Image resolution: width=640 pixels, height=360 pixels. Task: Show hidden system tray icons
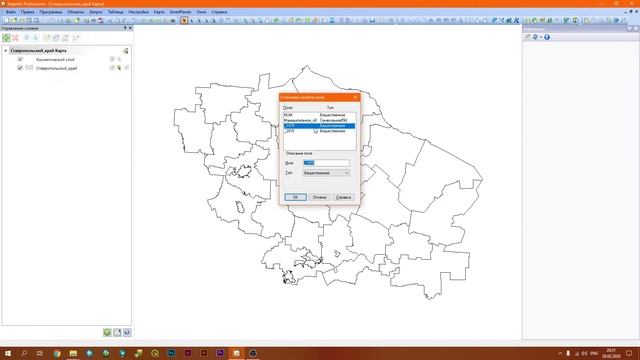560,353
